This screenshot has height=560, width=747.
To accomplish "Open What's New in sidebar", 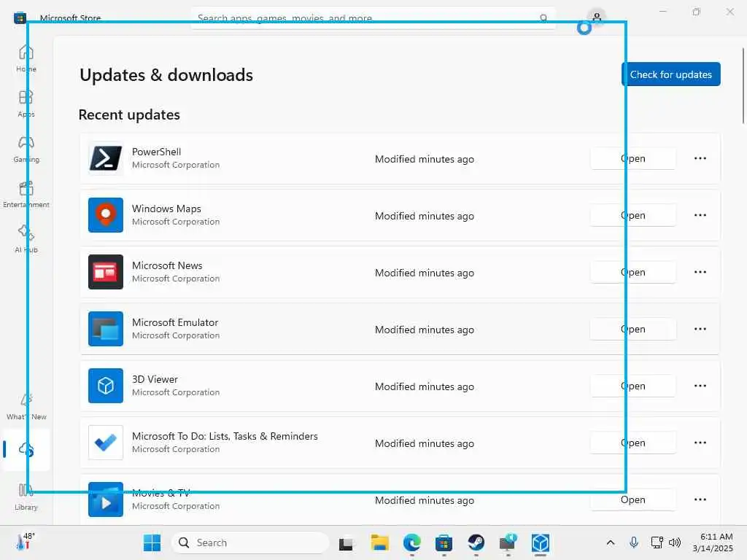I will (x=26, y=407).
